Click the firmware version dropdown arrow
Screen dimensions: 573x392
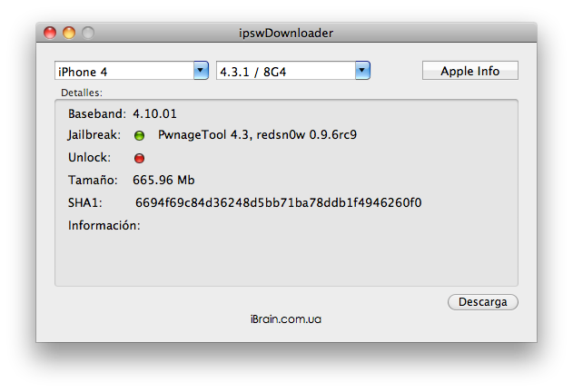[x=362, y=71]
